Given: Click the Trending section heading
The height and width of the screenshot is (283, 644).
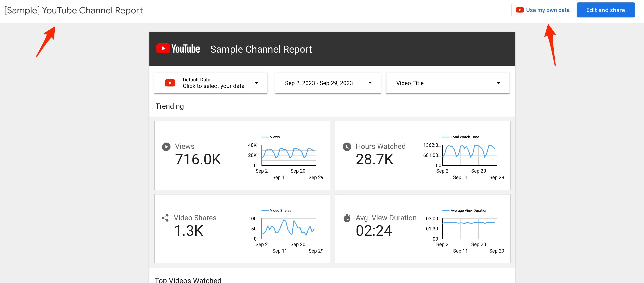Looking at the screenshot, I should pos(170,106).
